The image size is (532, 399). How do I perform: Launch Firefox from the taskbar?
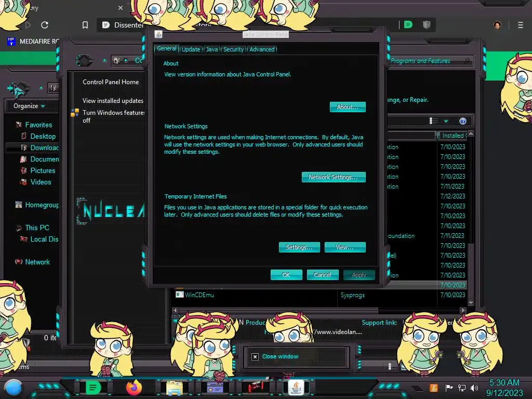[x=134, y=388]
